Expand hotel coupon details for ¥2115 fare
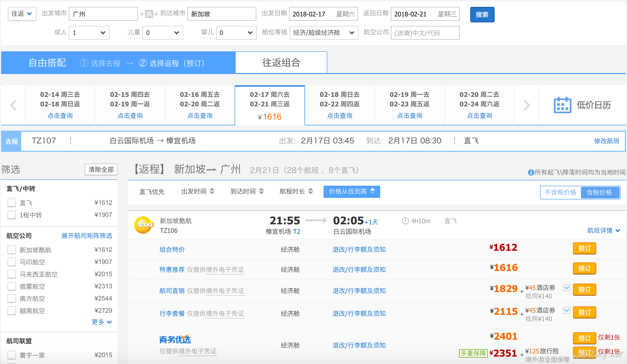Image resolution: width=627 pixels, height=364 pixels. click(x=566, y=310)
